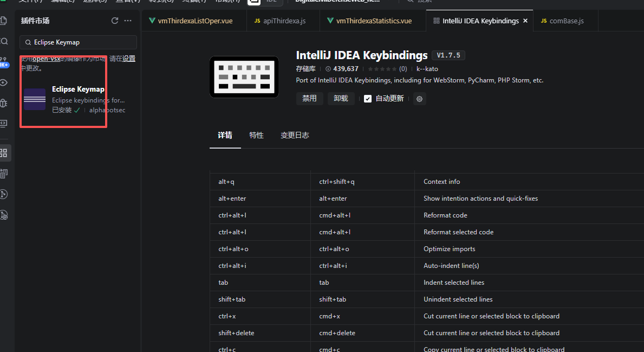Click the eye icon in the activity bar
Viewport: 644px width, 352px height.
click(4, 82)
